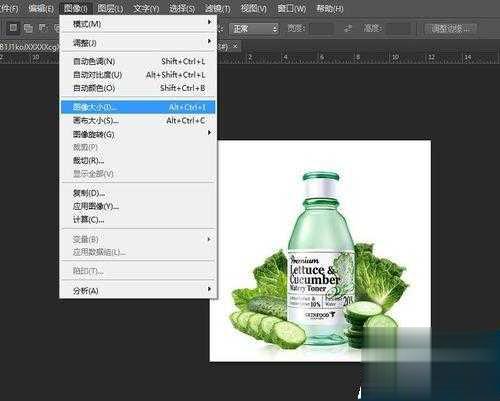Click the width input field

(x=321, y=29)
